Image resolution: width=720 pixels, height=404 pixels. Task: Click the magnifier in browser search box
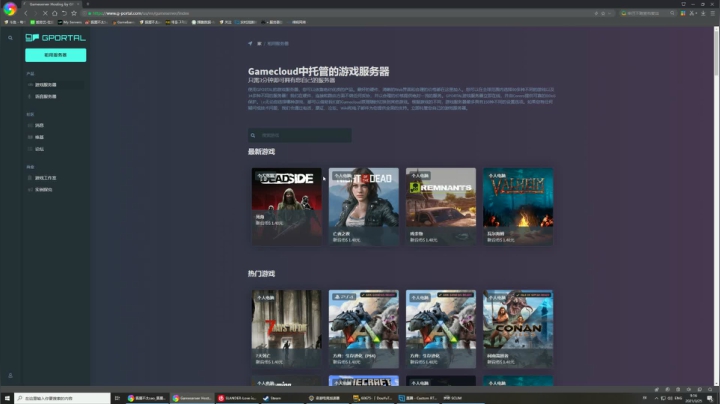click(672, 13)
